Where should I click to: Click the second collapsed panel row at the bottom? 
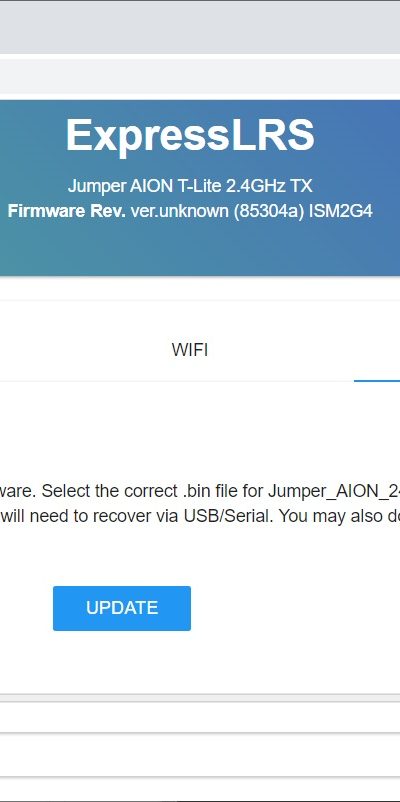click(x=200, y=755)
